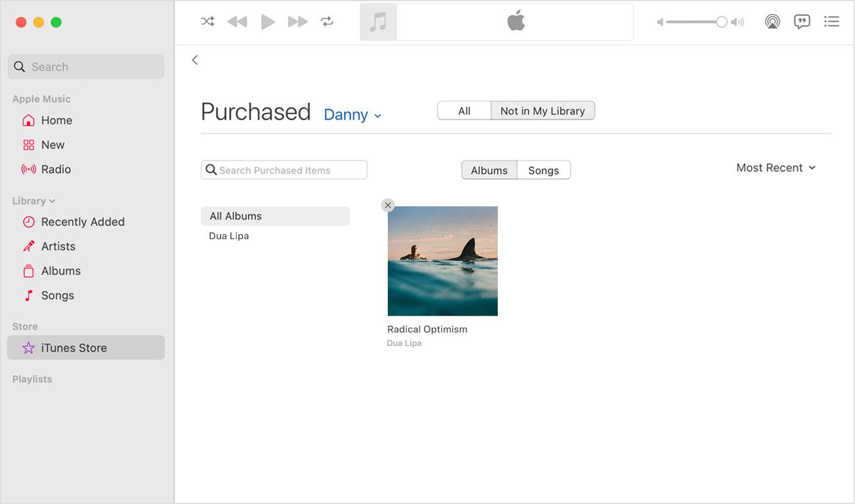Viewport: 855px width, 504px height.
Task: Enable the repeat playback mode
Action: [327, 21]
